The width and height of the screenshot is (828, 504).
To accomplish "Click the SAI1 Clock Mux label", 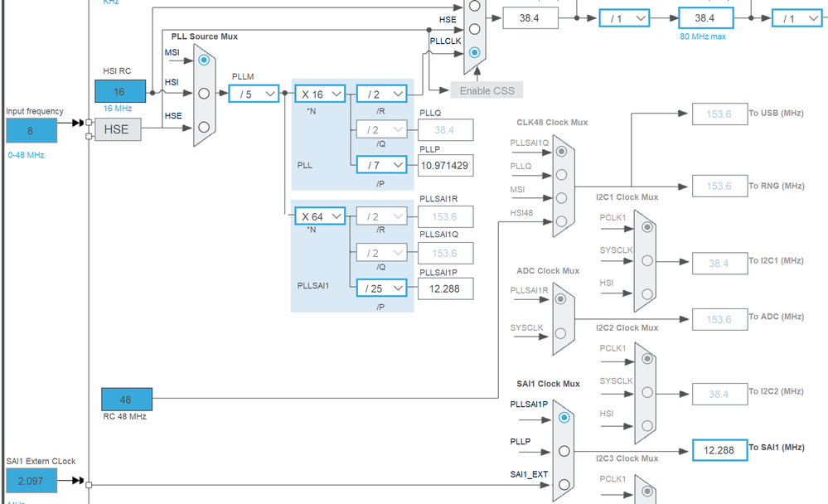I will click(548, 384).
